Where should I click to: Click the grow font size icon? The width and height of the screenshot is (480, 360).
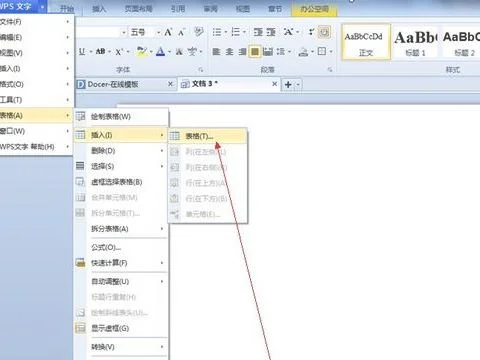(x=168, y=32)
